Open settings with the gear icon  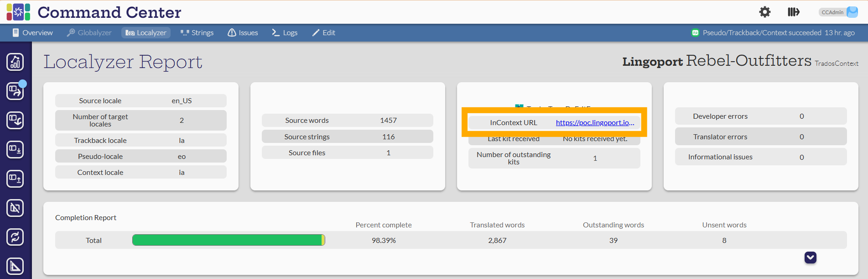coord(764,12)
